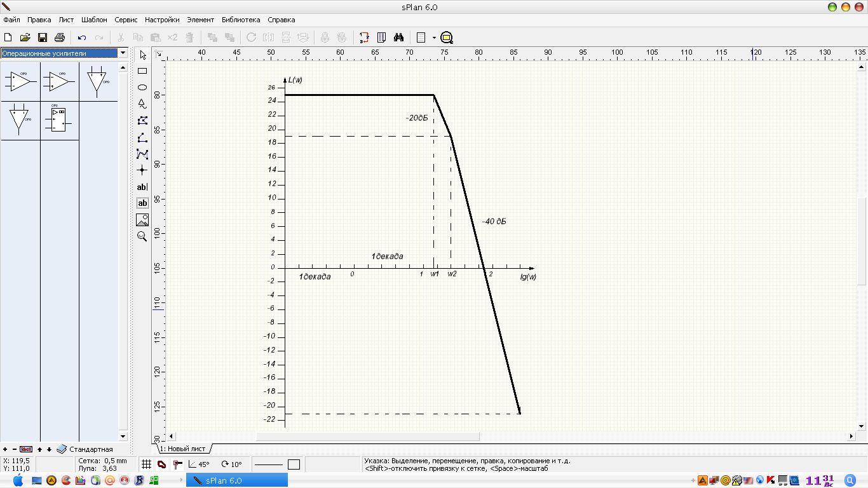Toggle the 45° angle snap option

click(x=199, y=464)
